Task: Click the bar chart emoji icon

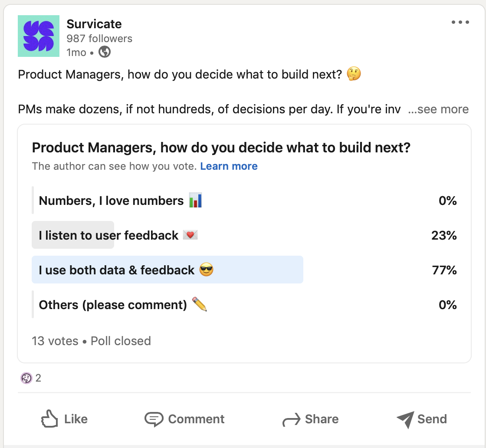Action: (x=196, y=201)
